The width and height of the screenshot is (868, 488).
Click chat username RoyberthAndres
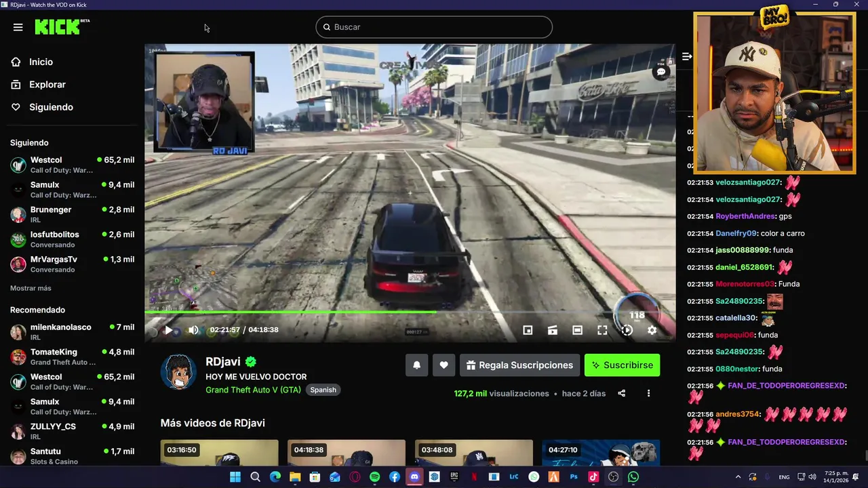click(745, 216)
